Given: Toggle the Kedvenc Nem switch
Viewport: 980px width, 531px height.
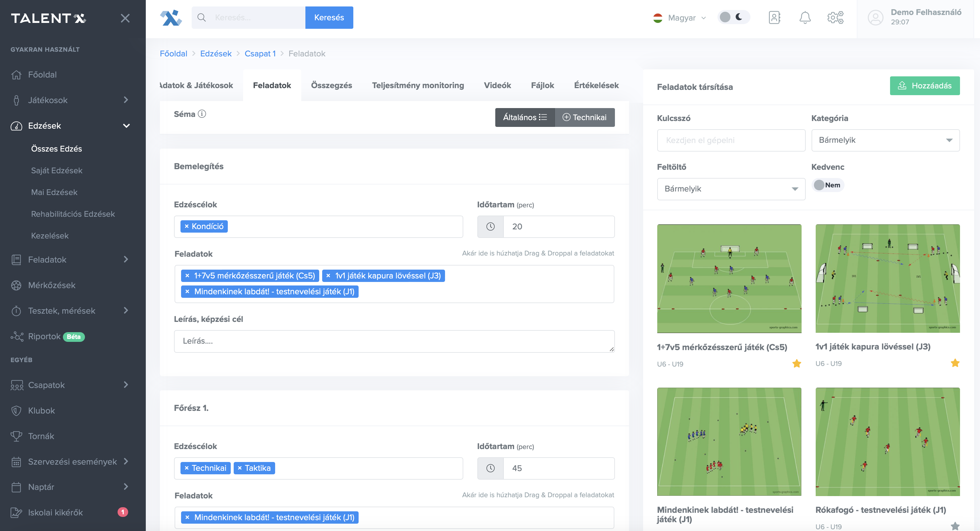Looking at the screenshot, I should click(828, 185).
